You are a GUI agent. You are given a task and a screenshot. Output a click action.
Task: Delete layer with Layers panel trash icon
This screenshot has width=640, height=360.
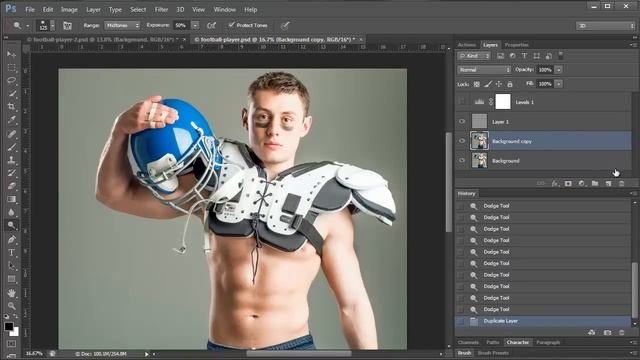pos(622,183)
